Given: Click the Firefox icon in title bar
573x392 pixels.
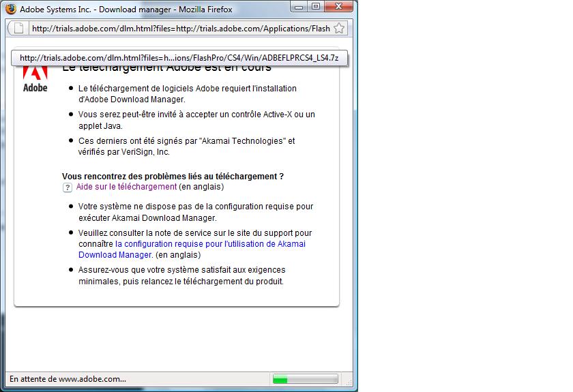Looking at the screenshot, I should [11, 9].
